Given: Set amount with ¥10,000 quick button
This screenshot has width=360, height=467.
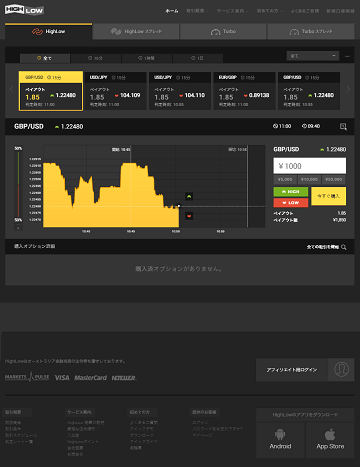Looking at the screenshot, I should pyautogui.click(x=309, y=180).
